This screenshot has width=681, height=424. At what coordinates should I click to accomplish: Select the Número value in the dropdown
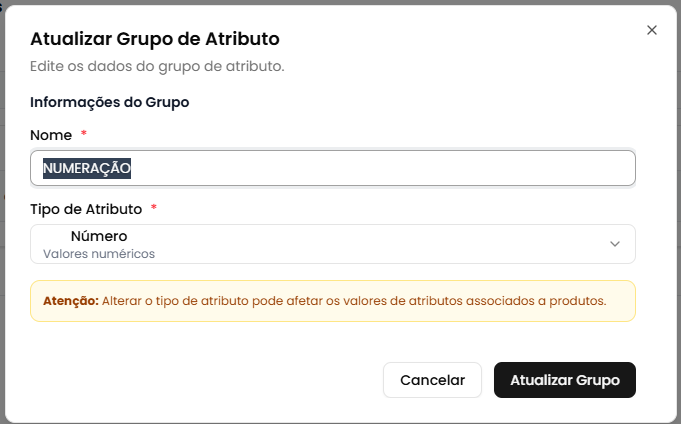coord(99,236)
